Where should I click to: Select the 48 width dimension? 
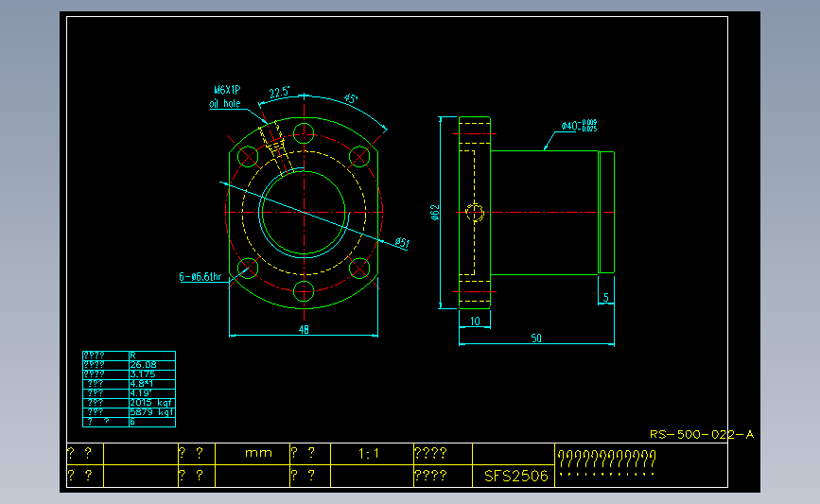[x=304, y=329]
